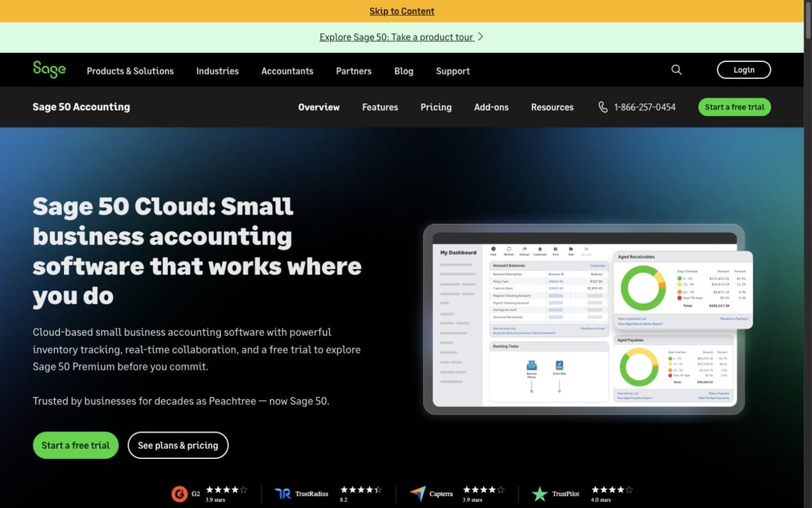
Task: Open the search magnifier icon
Action: pyautogui.click(x=676, y=69)
